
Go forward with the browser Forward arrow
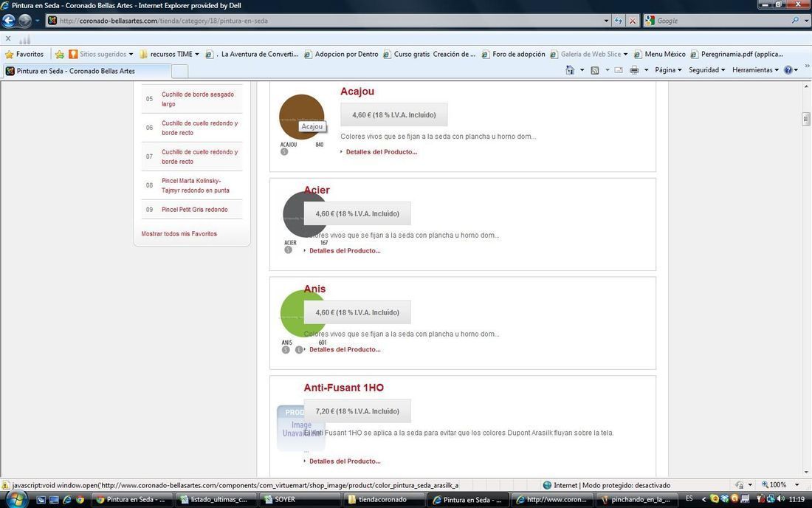[x=25, y=21]
